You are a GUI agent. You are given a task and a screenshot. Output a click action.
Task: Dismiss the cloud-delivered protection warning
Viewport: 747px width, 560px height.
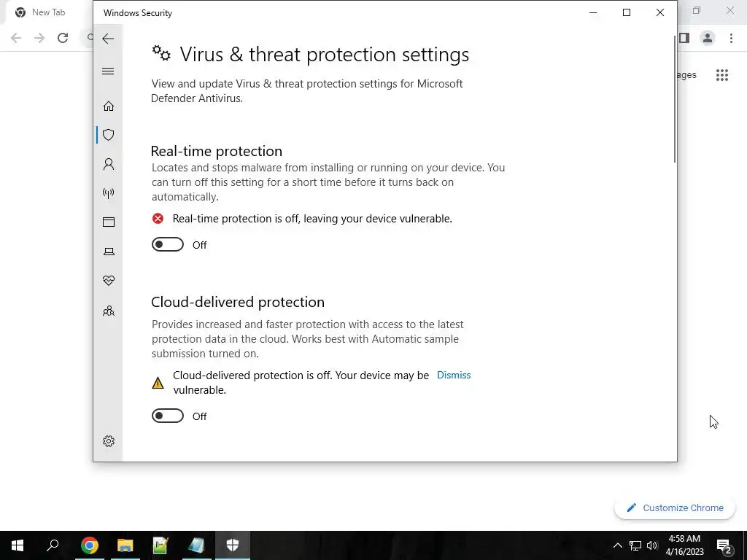(454, 376)
